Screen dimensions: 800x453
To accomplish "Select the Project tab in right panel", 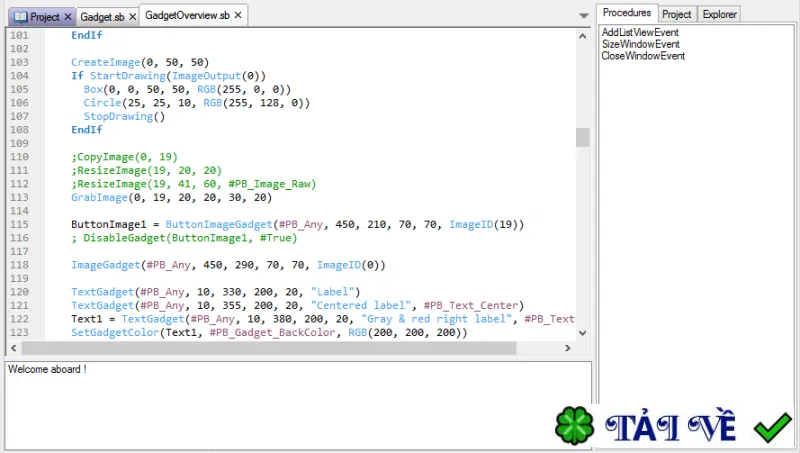I will tap(677, 14).
